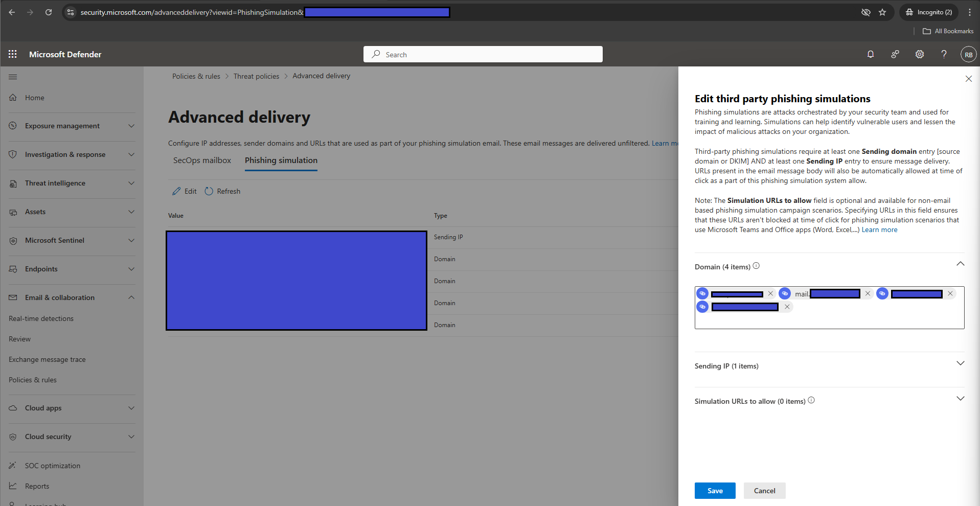Viewport: 980px width, 506px height.
Task: Select the Edit pencil icon on Phishing simulation
Action: tap(184, 191)
